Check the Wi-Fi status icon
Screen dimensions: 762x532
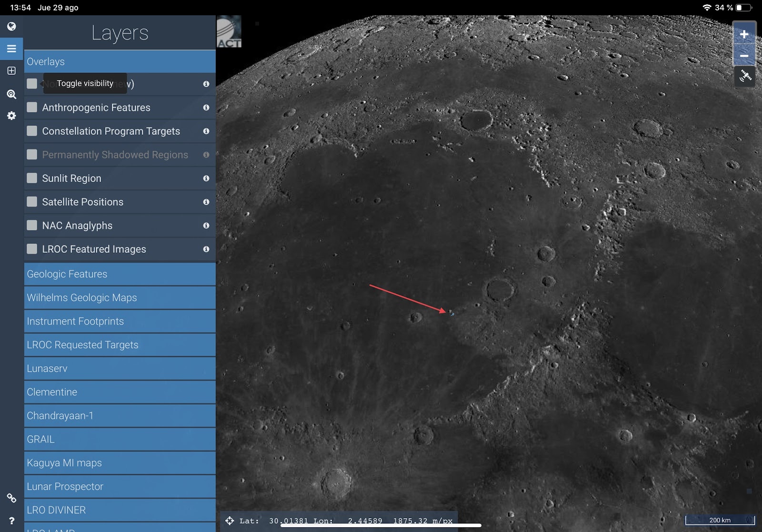pos(707,8)
